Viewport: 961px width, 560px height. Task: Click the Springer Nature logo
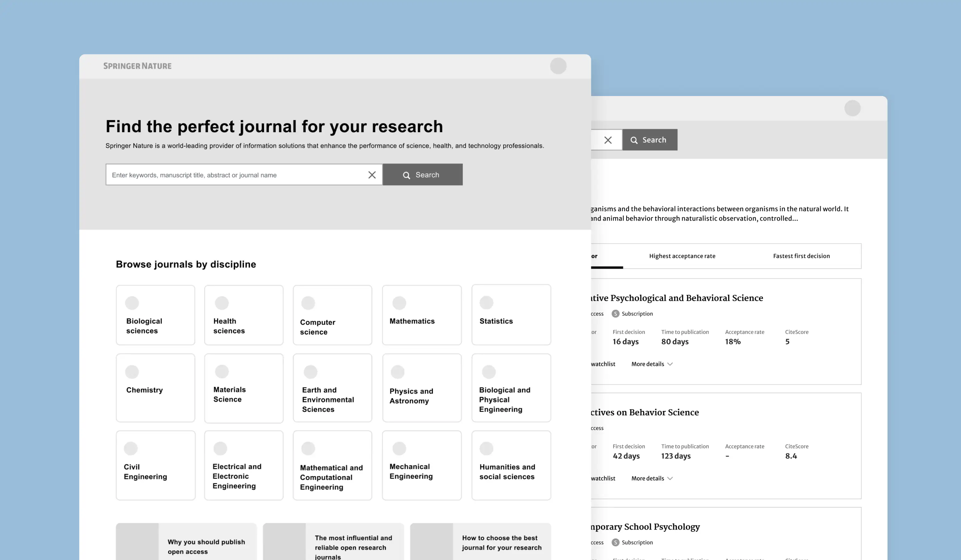(137, 66)
